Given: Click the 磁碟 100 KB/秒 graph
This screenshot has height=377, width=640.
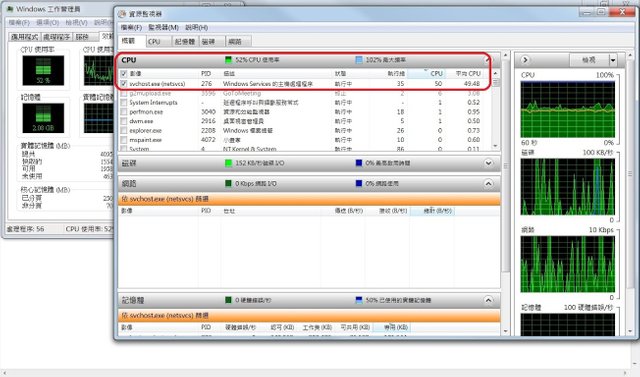Looking at the screenshot, I should tap(568, 186).
